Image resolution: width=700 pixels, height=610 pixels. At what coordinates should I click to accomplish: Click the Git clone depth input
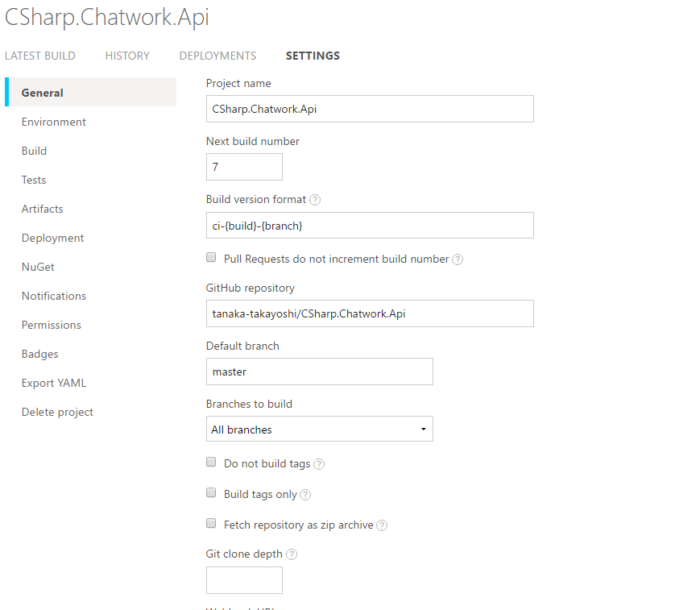coord(244,580)
